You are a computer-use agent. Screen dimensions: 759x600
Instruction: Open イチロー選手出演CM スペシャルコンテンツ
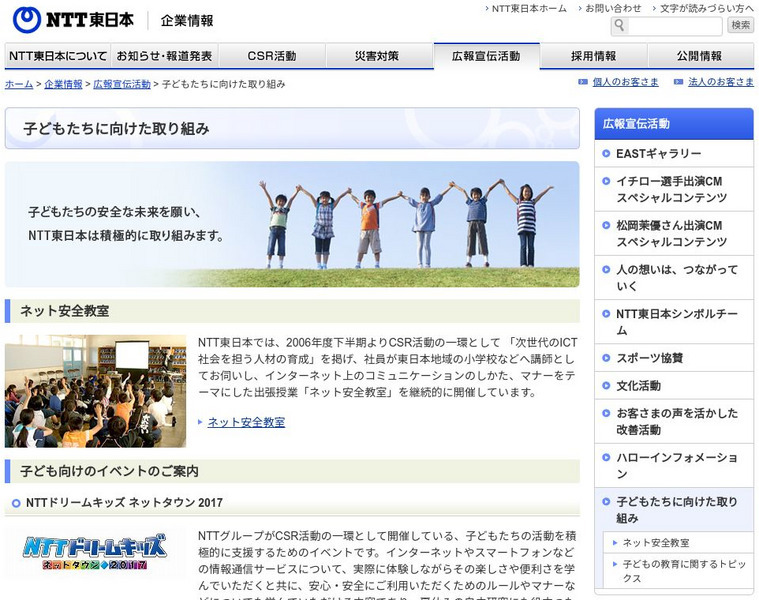point(674,189)
